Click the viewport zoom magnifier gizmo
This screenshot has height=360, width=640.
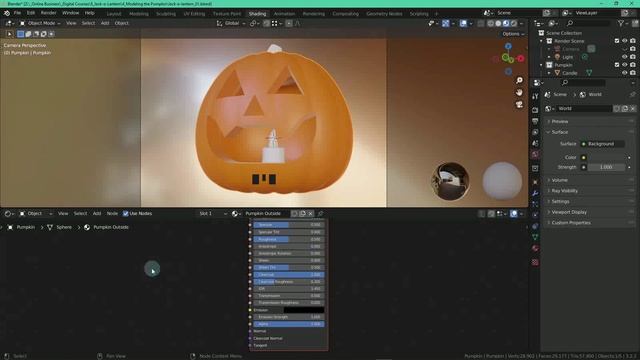[x=519, y=80]
